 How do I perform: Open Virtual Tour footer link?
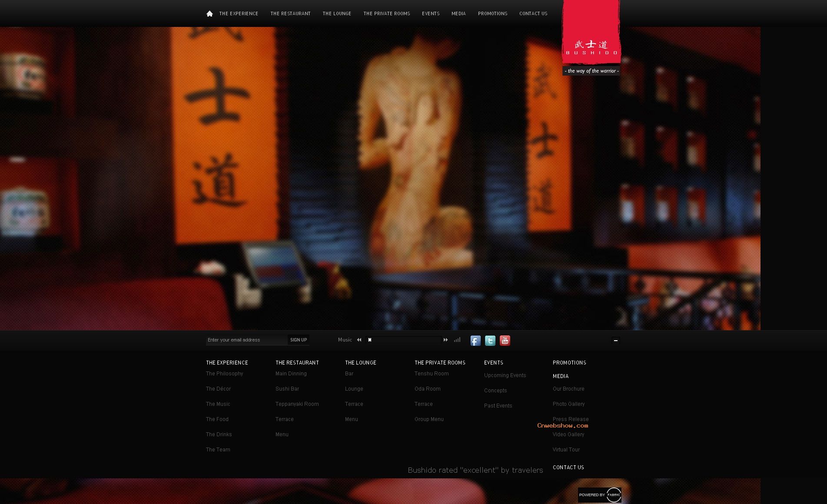click(x=566, y=450)
